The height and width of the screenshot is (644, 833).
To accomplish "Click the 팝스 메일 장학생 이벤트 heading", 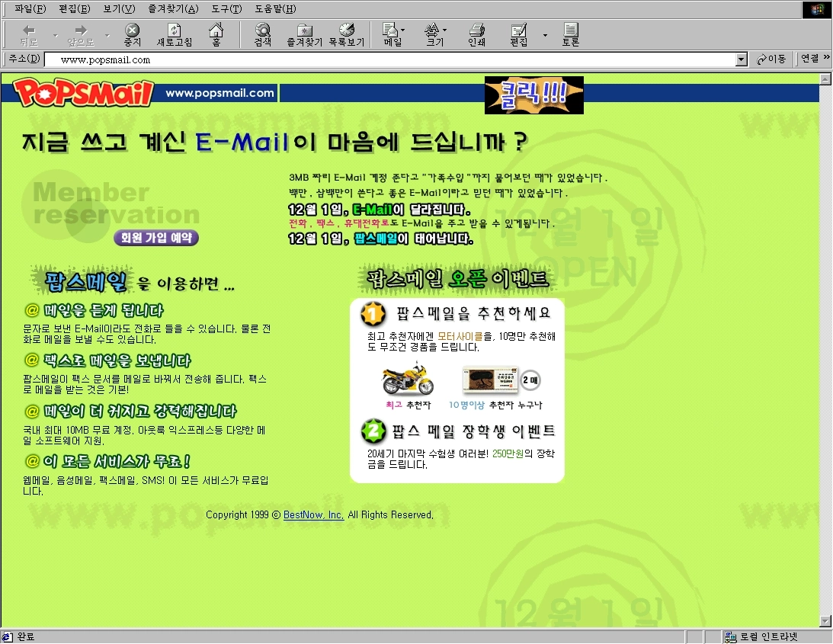I will pos(473,431).
